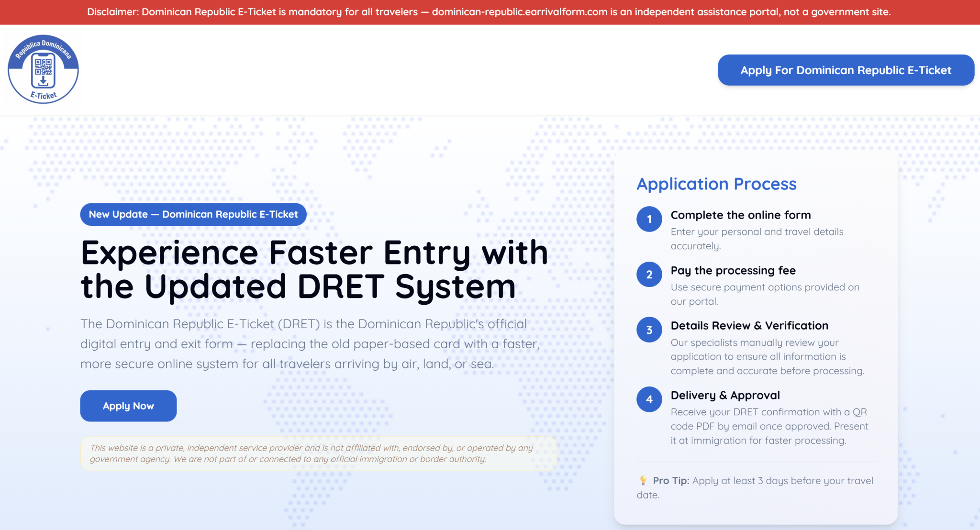Click the Pro Tip lightbulb icon
The height and width of the screenshot is (530, 980).
[643, 480]
